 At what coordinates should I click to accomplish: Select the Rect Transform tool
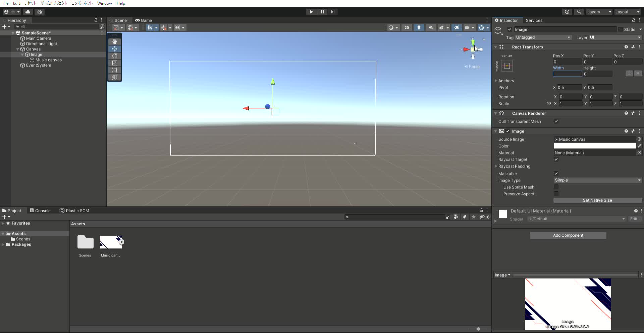(x=115, y=70)
